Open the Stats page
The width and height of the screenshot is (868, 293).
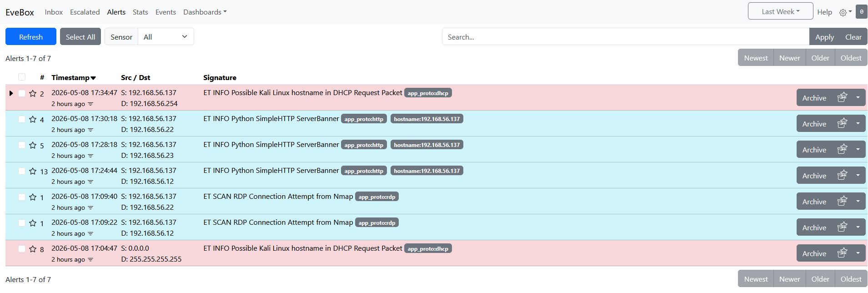[140, 12]
